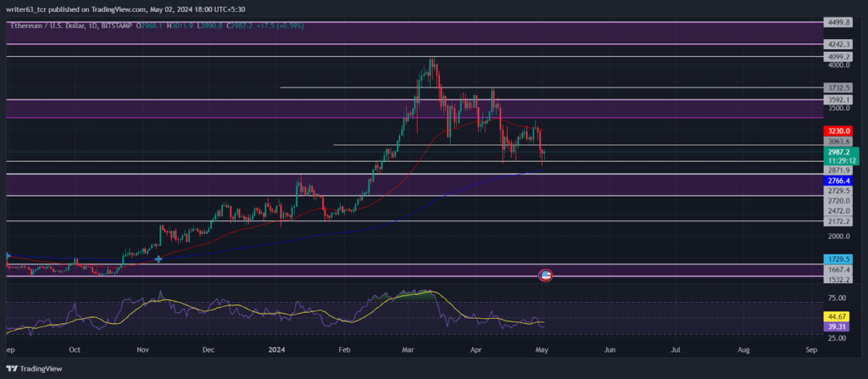Viewport: 868px width, 379px height.
Task: Click the US flag economic event icon
Action: coord(546,276)
